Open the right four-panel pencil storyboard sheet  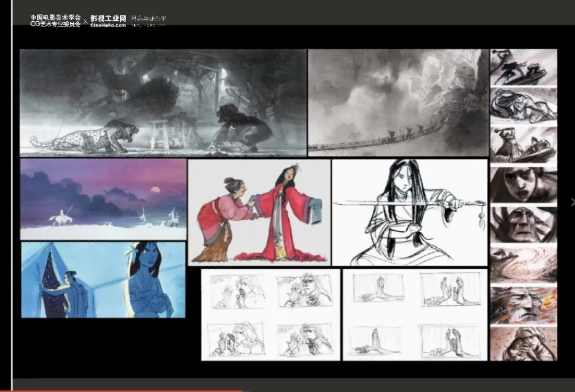(x=415, y=315)
